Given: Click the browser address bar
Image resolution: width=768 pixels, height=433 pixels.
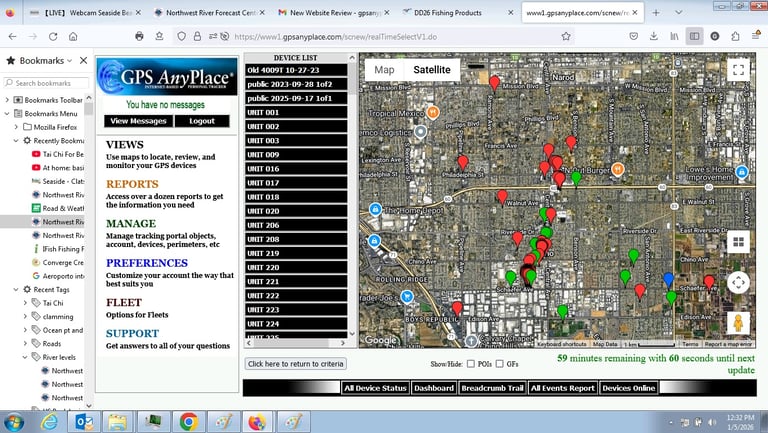Looking at the screenshot, I should pos(372,36).
